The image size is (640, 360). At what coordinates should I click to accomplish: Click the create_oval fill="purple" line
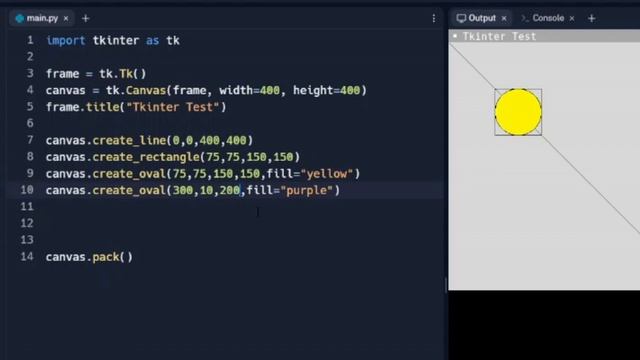[193, 190]
